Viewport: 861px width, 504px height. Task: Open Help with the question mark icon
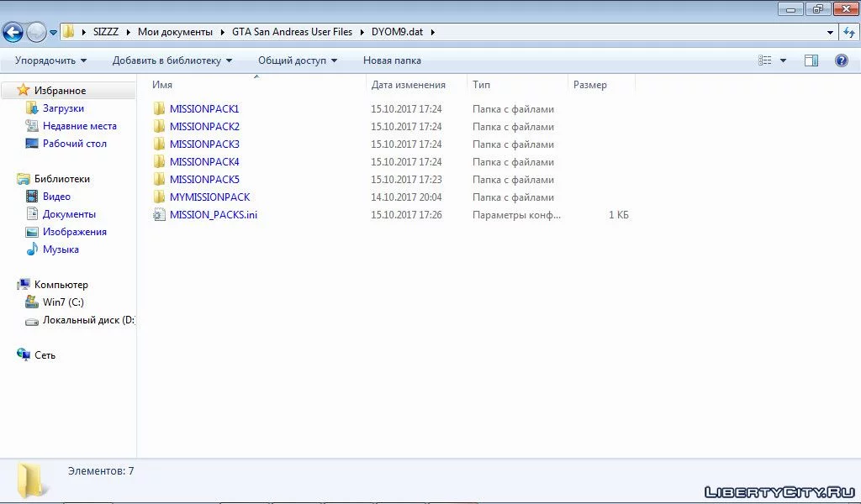pos(841,60)
